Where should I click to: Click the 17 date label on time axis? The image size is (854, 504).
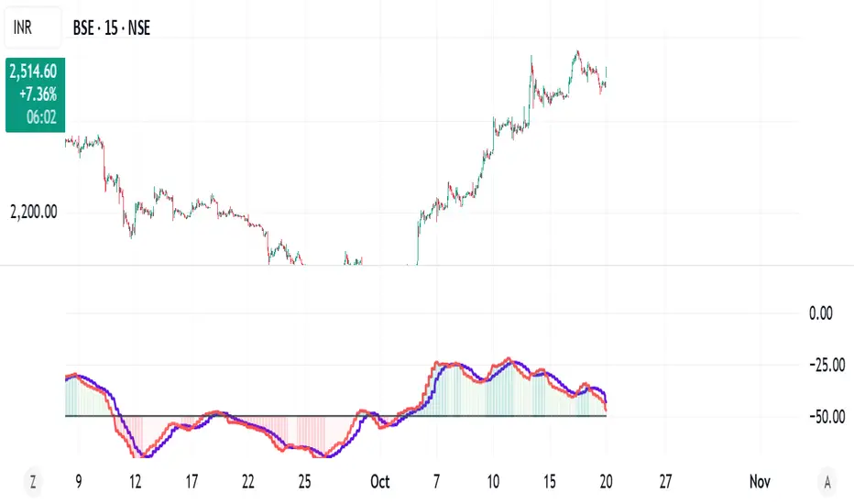pos(192,481)
